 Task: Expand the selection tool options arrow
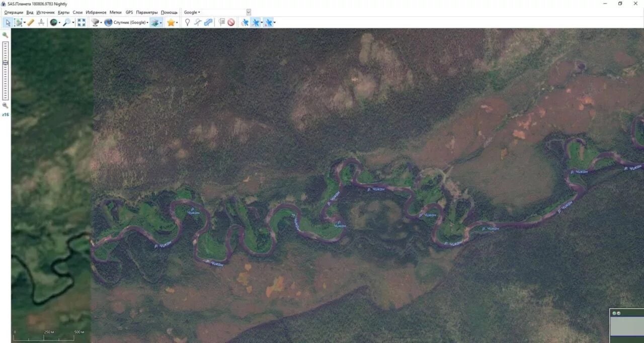click(x=24, y=23)
